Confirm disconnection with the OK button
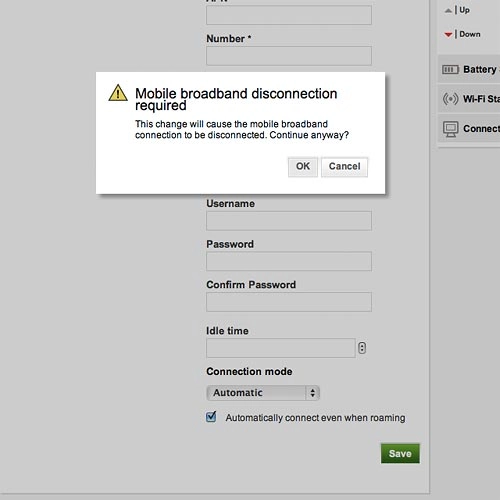The height and width of the screenshot is (500, 500). pyautogui.click(x=303, y=167)
